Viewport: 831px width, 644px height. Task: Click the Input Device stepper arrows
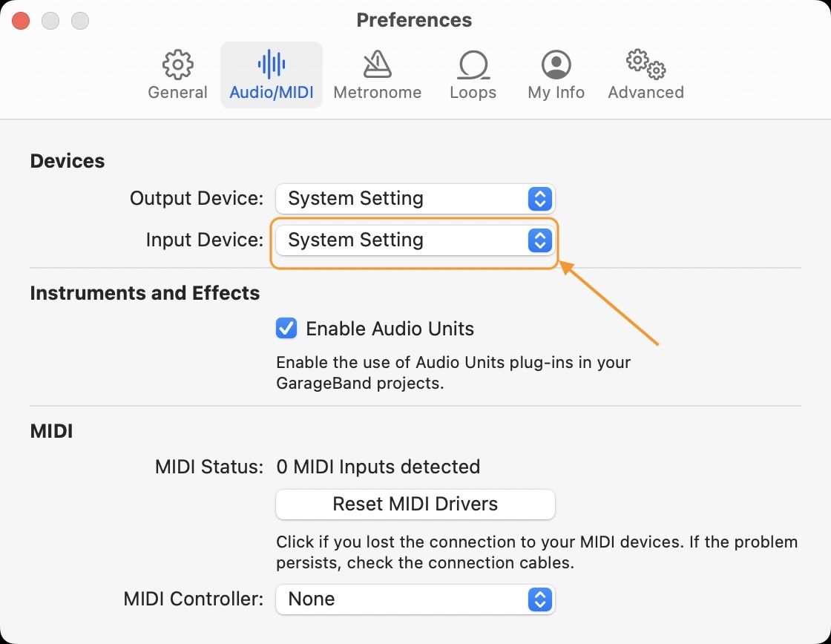[x=540, y=240]
